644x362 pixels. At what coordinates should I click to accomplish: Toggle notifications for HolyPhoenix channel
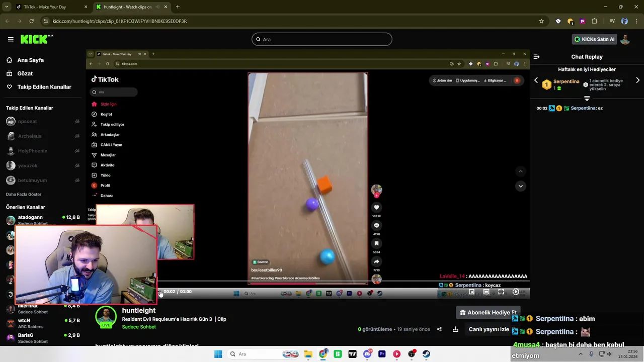[x=77, y=151]
